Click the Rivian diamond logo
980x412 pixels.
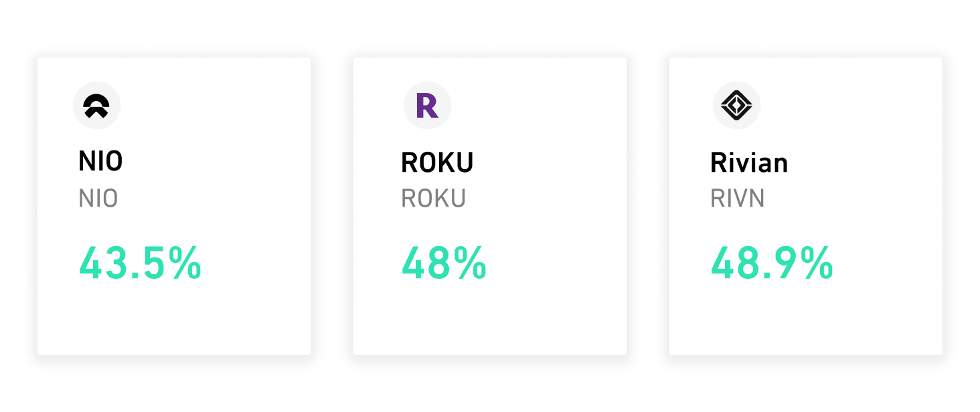[x=736, y=105]
